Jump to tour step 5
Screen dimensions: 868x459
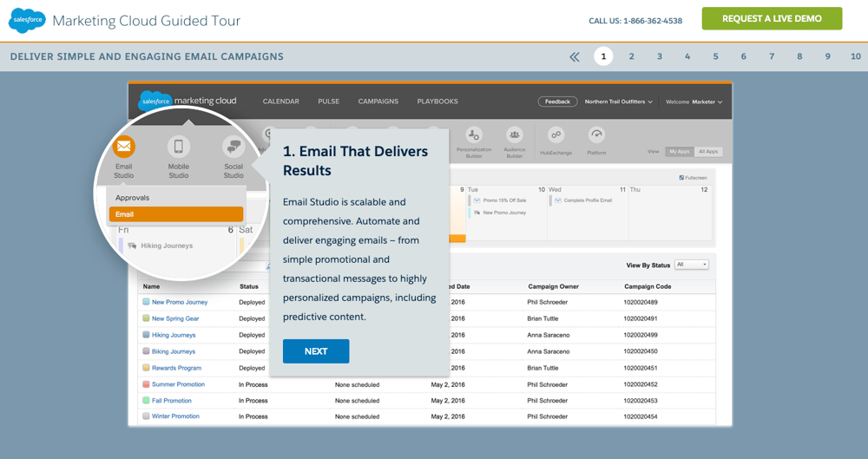(716, 56)
